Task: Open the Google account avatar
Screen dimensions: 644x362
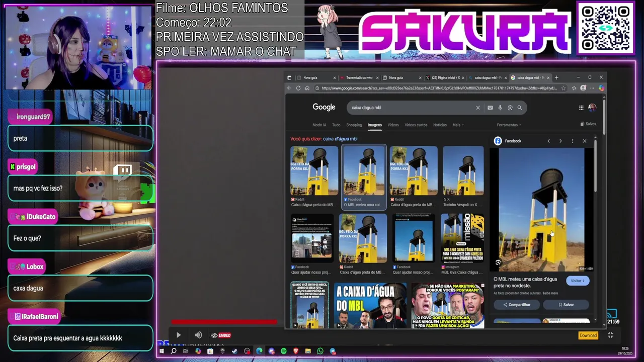Action: pyautogui.click(x=592, y=108)
